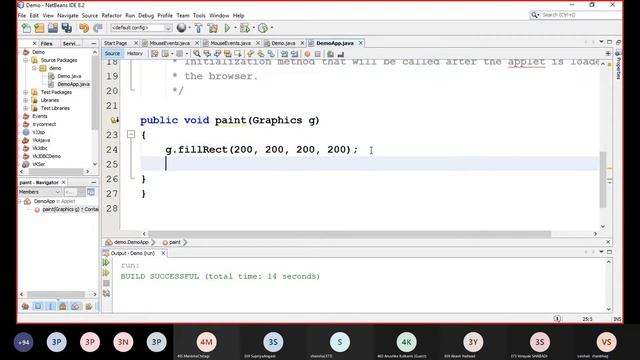Screen dimensions: 640x360
Task: Switch to the Start Page tab
Action: (116, 43)
